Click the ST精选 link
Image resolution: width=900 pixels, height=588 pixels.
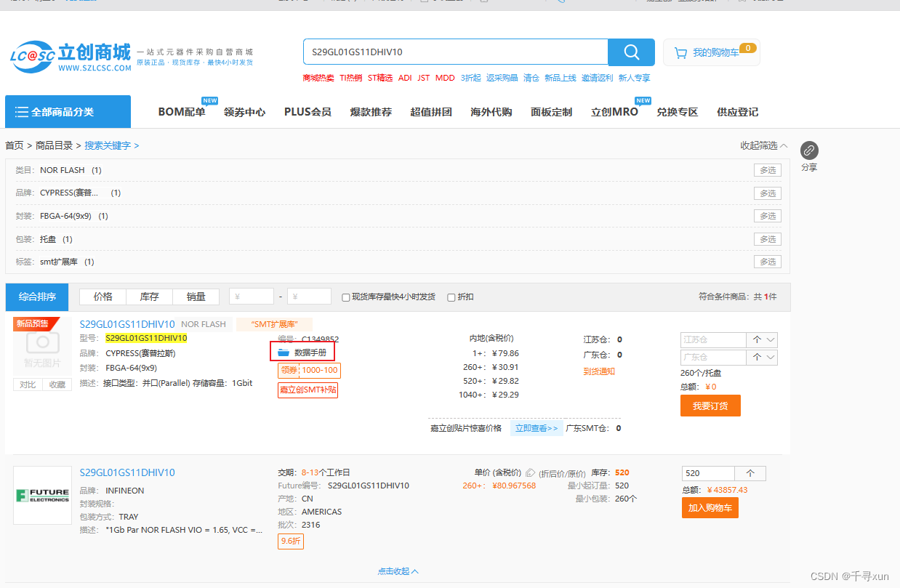tap(380, 78)
